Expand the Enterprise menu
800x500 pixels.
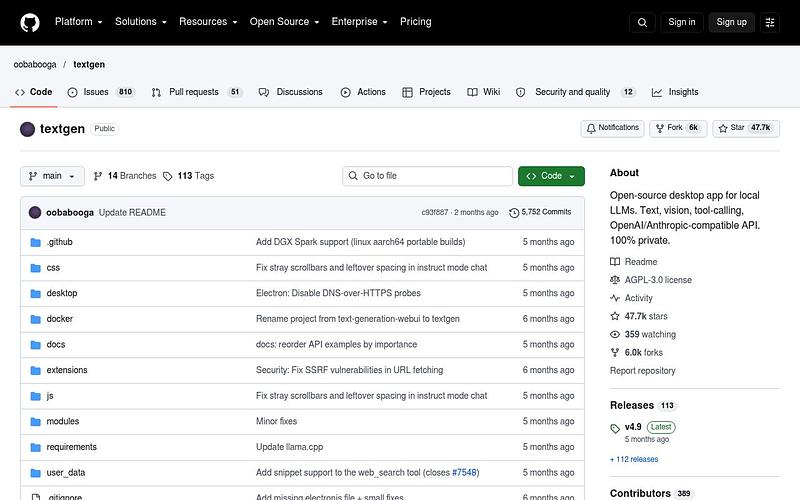tap(359, 22)
